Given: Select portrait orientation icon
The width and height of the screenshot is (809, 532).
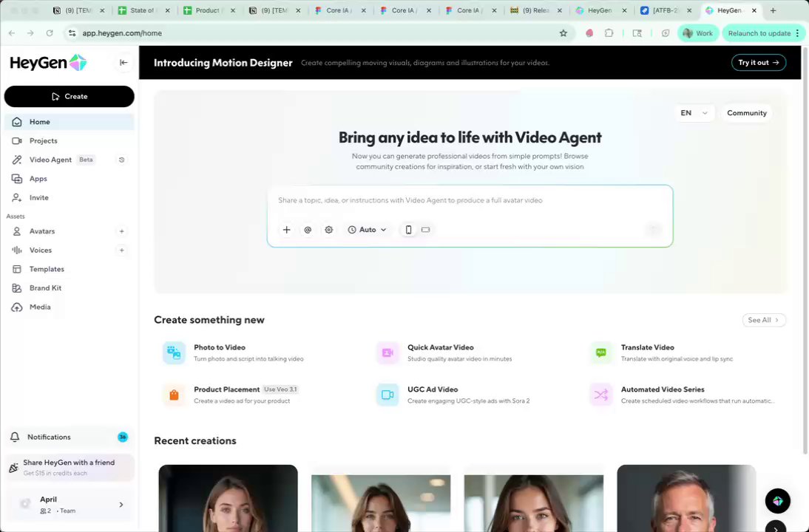Looking at the screenshot, I should (409, 230).
